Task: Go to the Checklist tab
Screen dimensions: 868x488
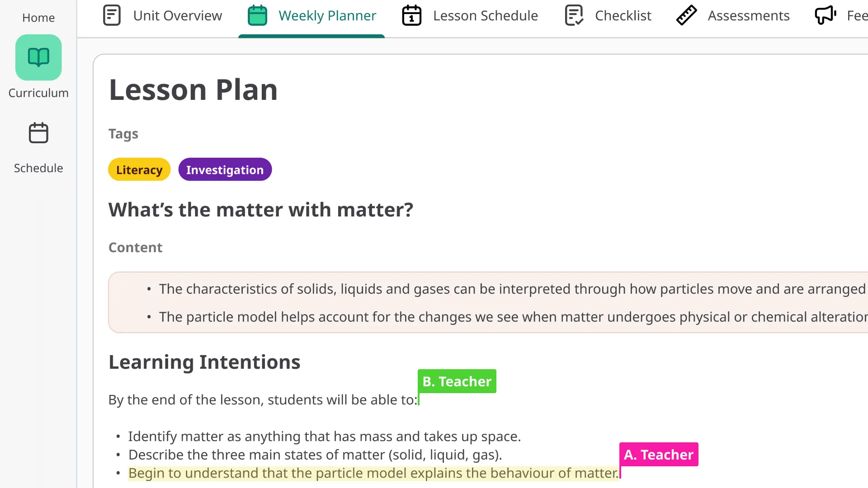Action: click(623, 16)
